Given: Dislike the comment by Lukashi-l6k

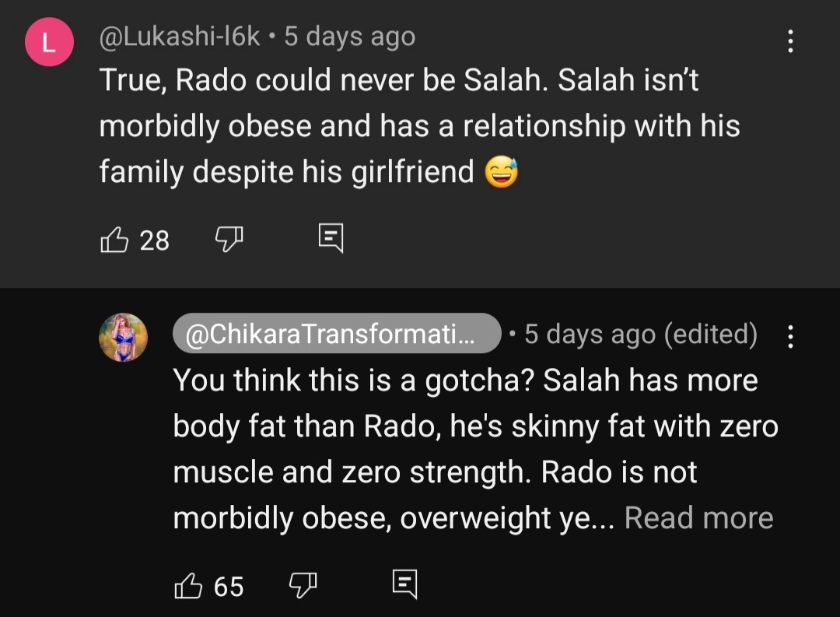Looking at the screenshot, I should pos(229,240).
